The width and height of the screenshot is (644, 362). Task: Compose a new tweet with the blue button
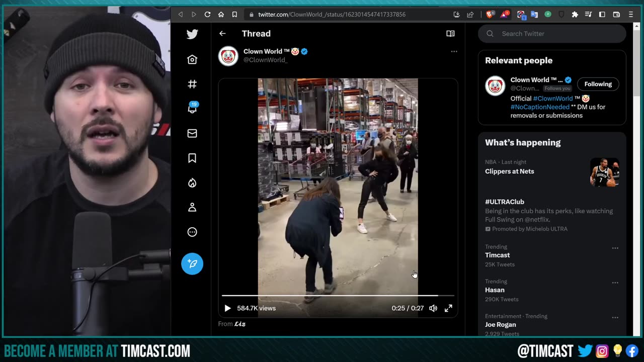[192, 263]
